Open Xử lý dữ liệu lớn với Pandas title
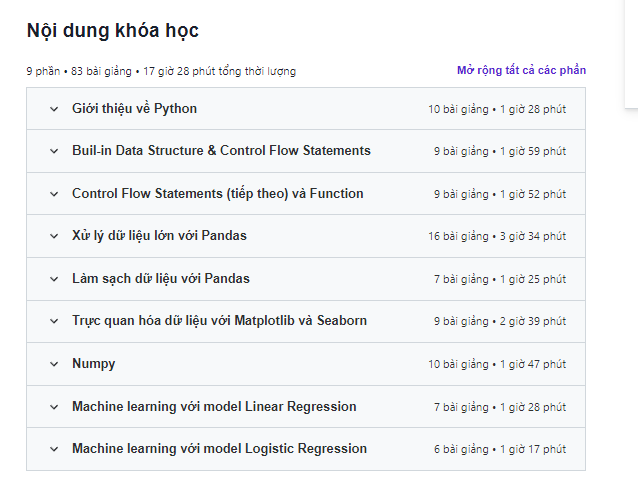 tap(159, 236)
